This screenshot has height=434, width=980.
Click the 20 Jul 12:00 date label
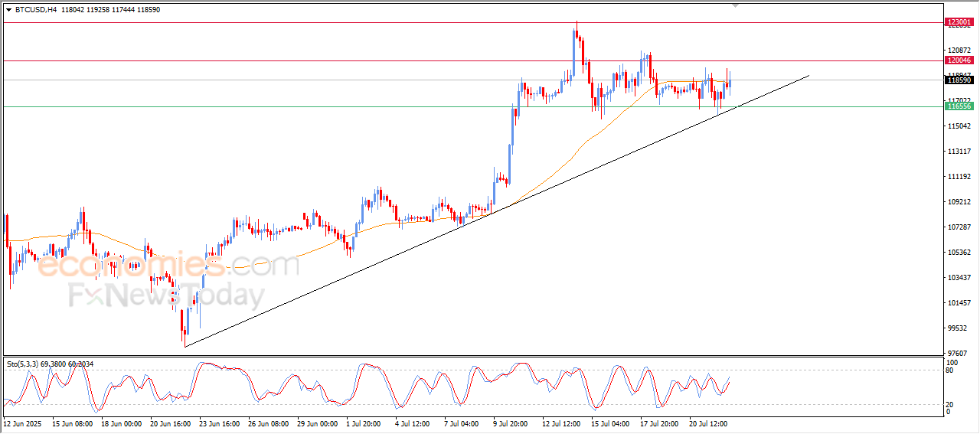tap(710, 423)
